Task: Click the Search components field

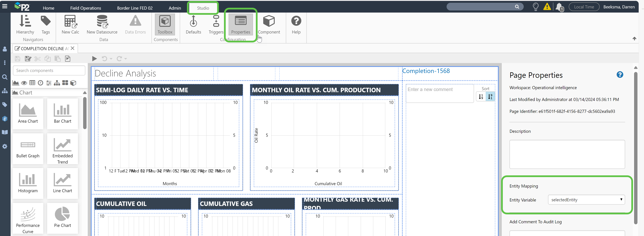Action: (x=49, y=71)
